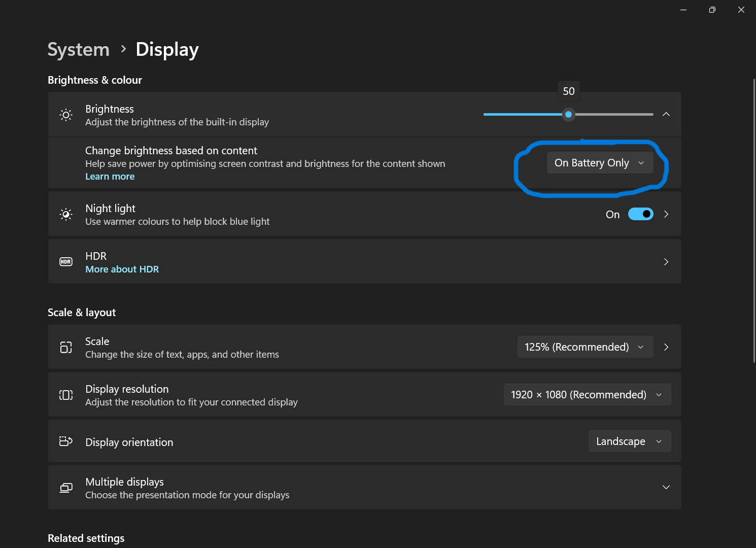Click the Display page title
The width and height of the screenshot is (756, 548).
[167, 50]
